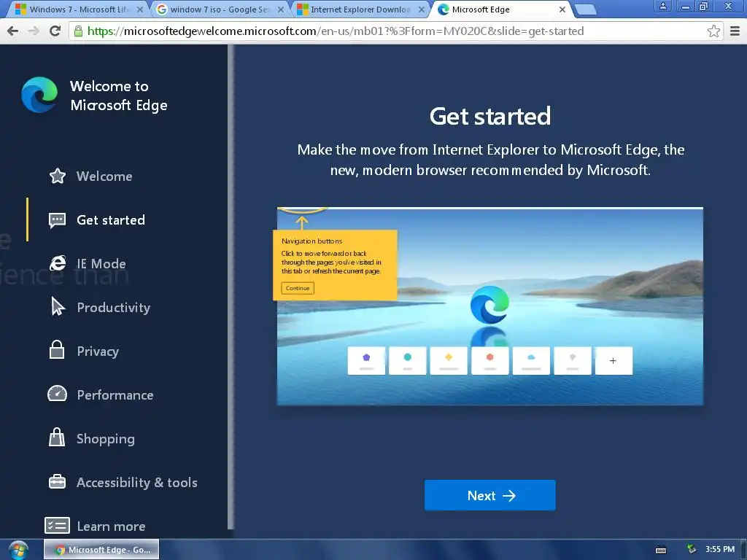Click the sidebar vertical scrollbar
Viewport: 747px width, 560px height.
[231, 287]
